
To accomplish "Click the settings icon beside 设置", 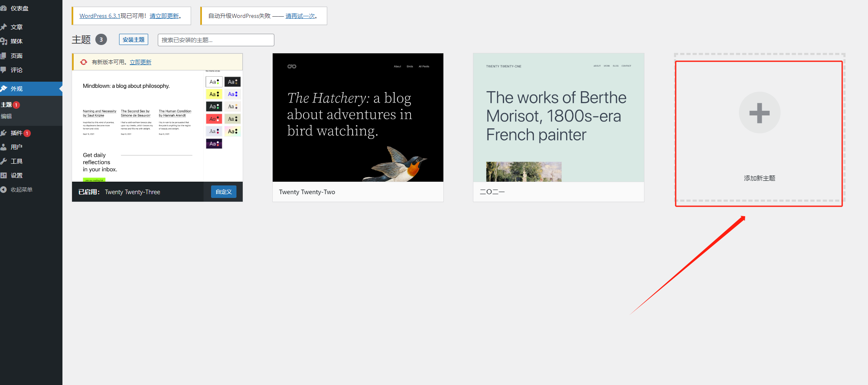I will [x=3, y=175].
